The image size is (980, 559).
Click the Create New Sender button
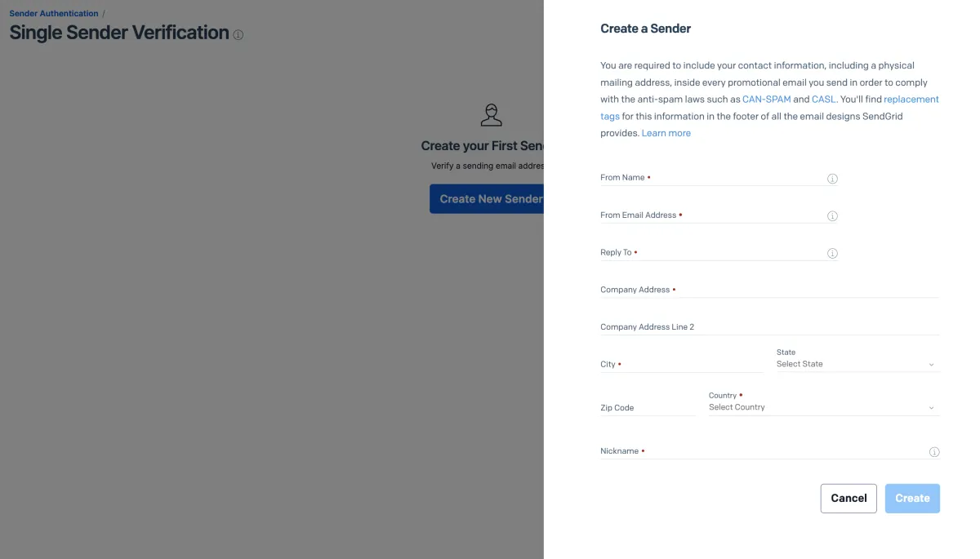click(x=488, y=199)
